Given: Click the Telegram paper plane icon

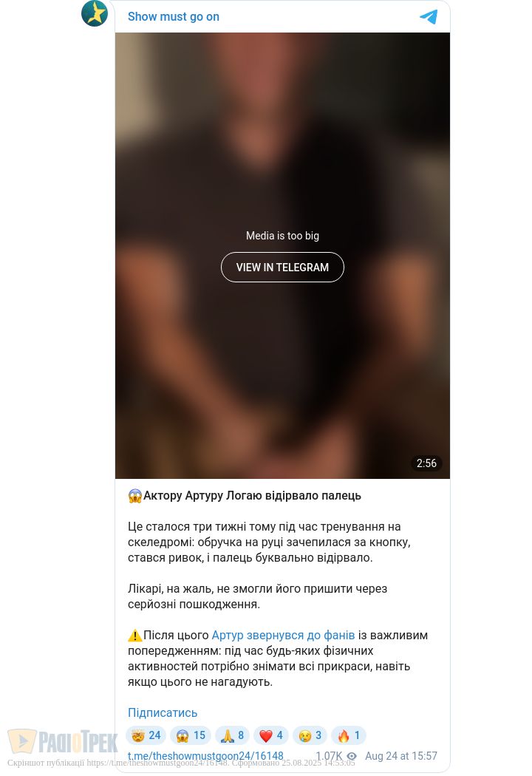Looking at the screenshot, I should click(x=429, y=17).
